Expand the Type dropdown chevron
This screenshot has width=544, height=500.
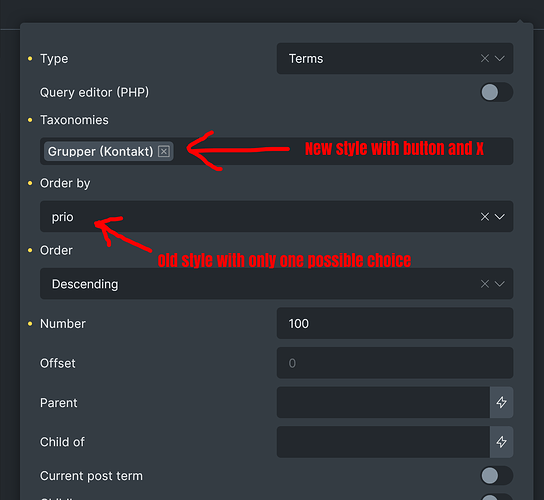click(x=500, y=58)
